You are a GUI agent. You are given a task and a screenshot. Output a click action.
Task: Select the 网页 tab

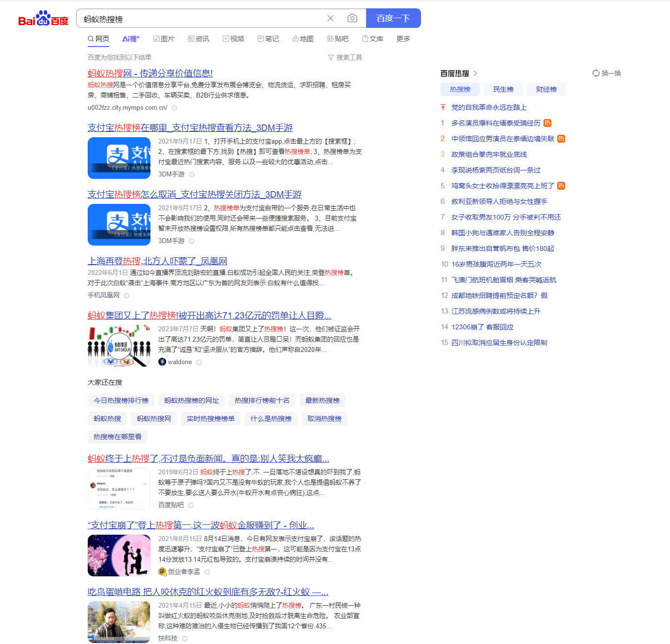coord(99,39)
